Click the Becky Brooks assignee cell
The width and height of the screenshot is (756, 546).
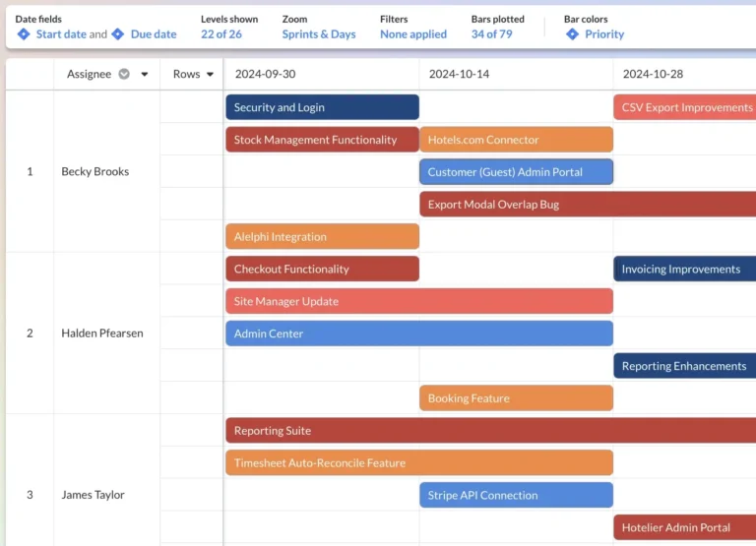pyautogui.click(x=106, y=171)
